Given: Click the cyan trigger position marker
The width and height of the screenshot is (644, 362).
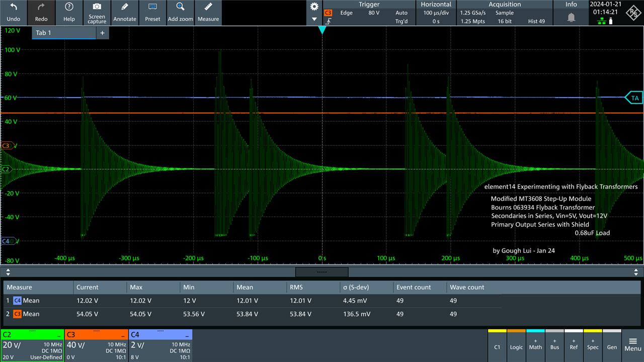Looking at the screenshot, I should (322, 30).
